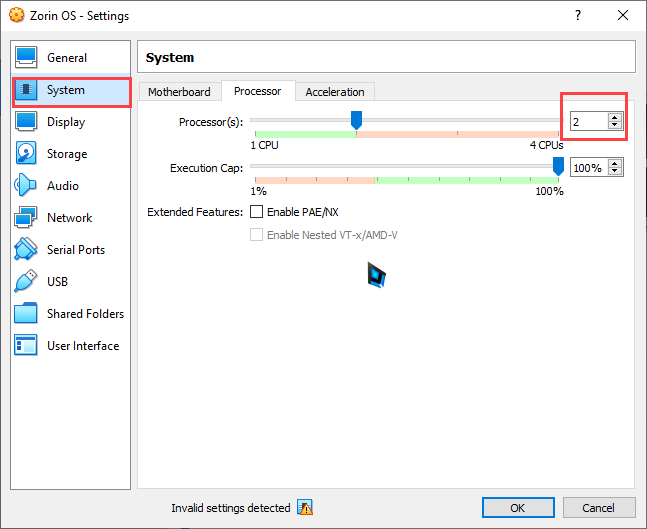Select the General label in sidebar
The width and height of the screenshot is (647, 529).
click(67, 58)
